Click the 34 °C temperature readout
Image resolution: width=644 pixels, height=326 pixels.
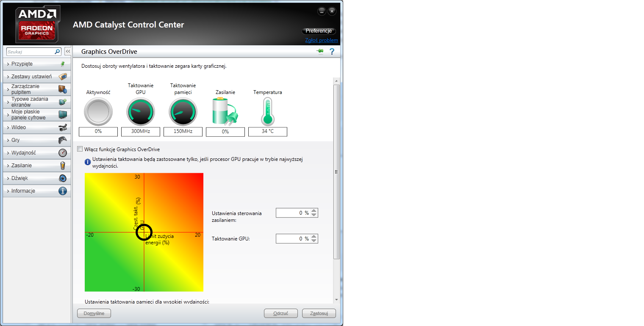[x=268, y=131]
